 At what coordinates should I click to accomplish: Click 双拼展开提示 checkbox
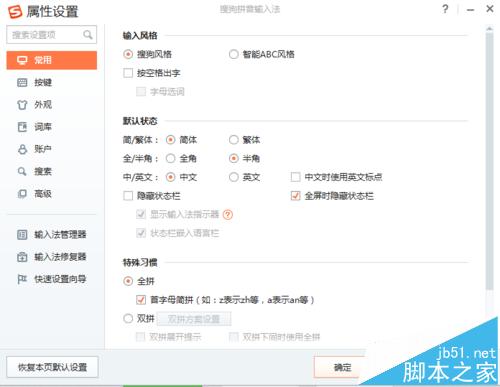pos(141,337)
